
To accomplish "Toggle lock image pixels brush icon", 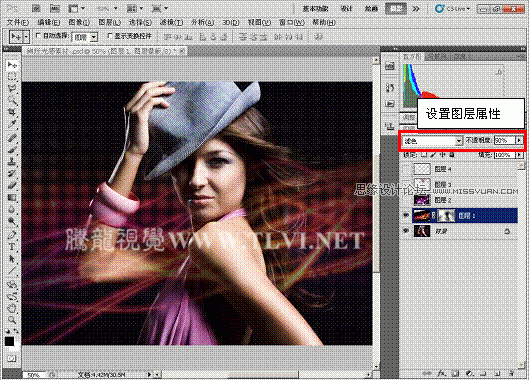I will [433, 155].
